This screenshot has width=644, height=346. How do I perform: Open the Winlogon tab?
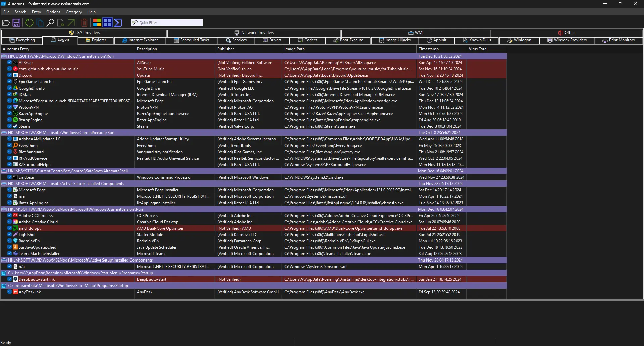point(519,40)
